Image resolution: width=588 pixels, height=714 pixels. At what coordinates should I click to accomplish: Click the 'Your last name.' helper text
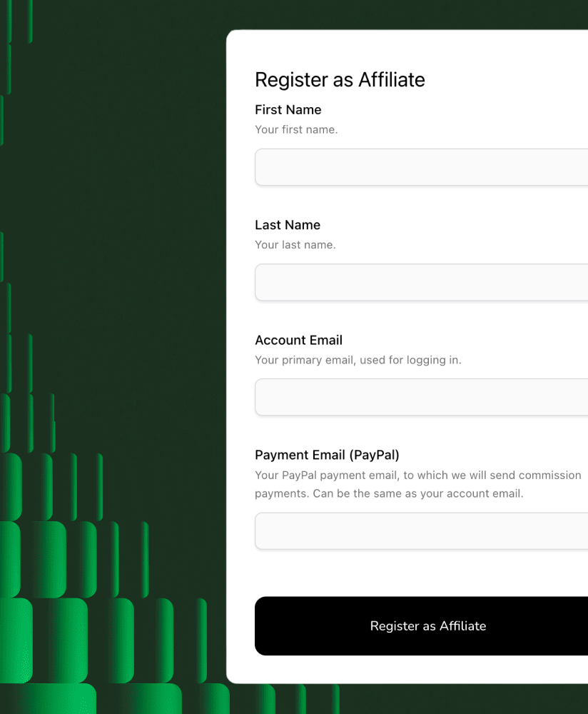click(295, 245)
